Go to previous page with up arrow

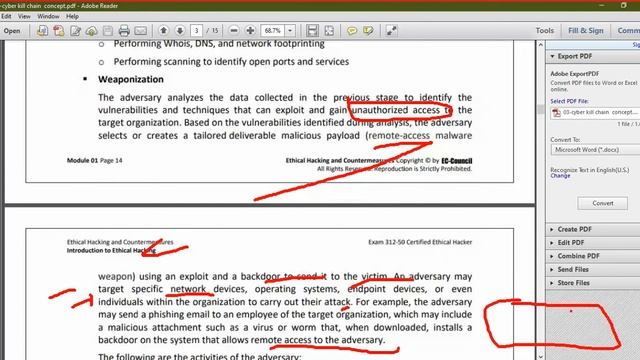click(x=164, y=31)
